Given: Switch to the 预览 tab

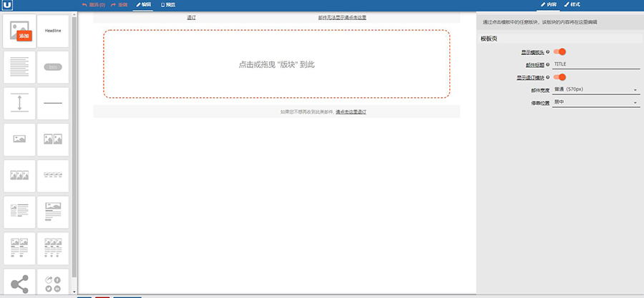Looking at the screenshot, I should pyautogui.click(x=167, y=4).
